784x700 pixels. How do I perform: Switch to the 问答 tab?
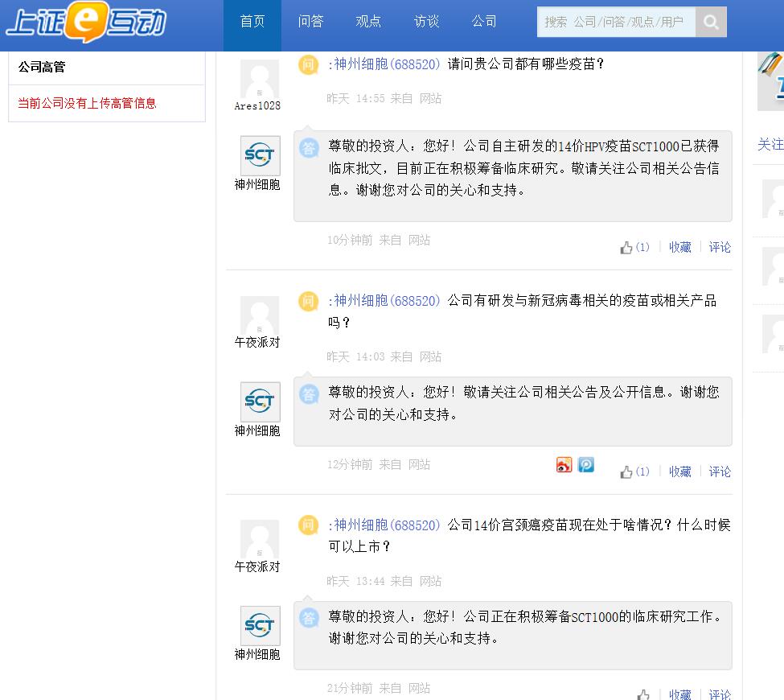click(310, 22)
